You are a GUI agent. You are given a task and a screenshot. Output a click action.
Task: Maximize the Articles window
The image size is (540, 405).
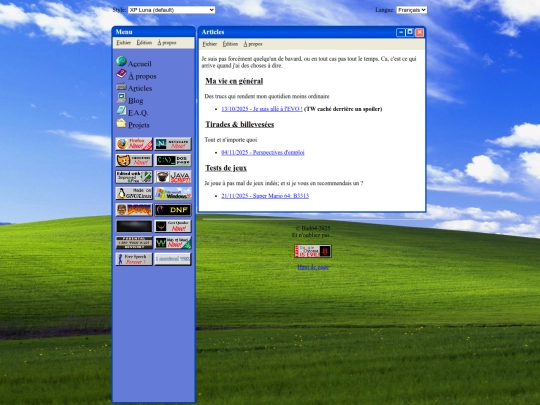pyautogui.click(x=410, y=32)
